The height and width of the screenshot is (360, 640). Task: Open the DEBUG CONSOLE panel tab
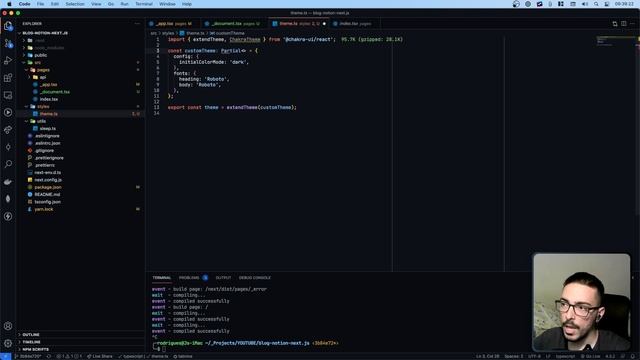(x=255, y=278)
